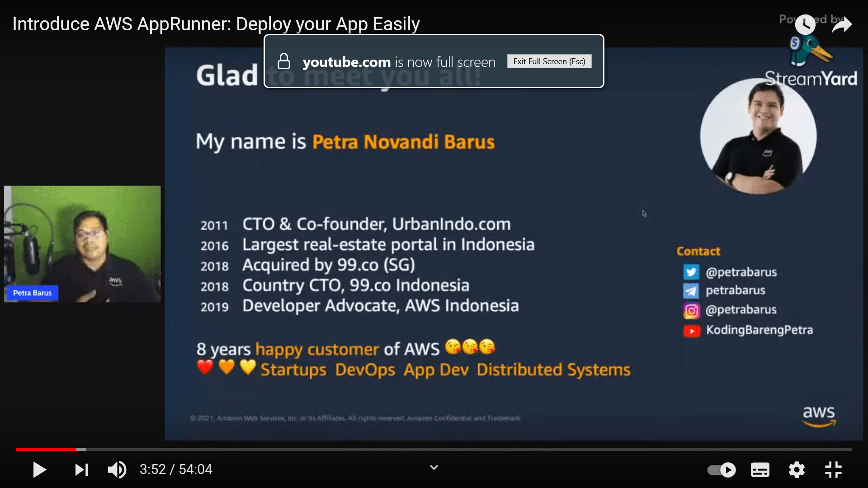868x488 pixels.
Task: Click the Watch Later clock icon
Action: click(x=805, y=24)
